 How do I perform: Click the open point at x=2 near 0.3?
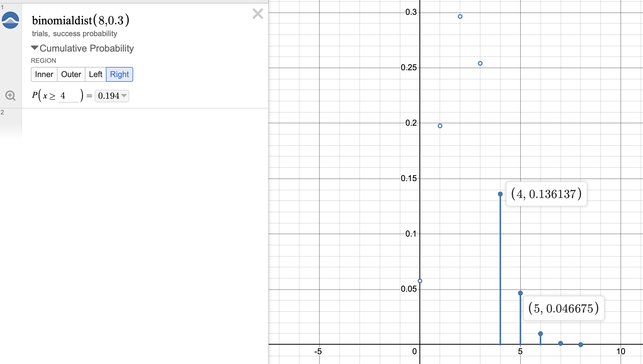coord(460,17)
